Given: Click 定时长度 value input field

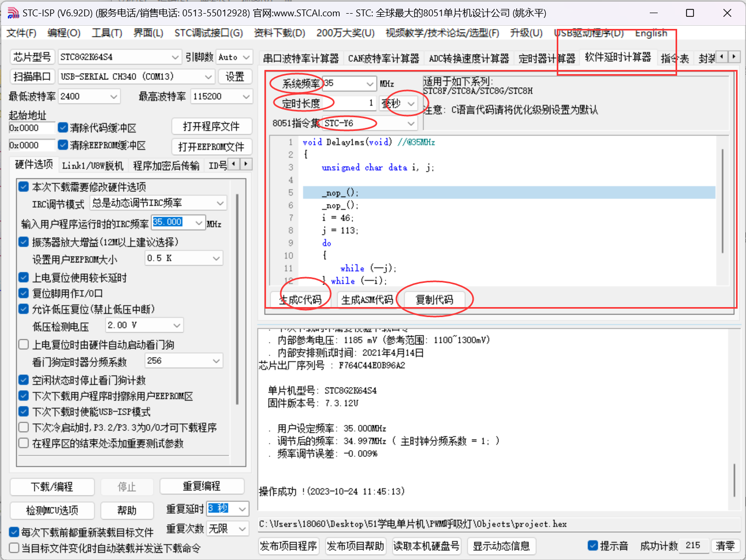Looking at the screenshot, I should pyautogui.click(x=350, y=103).
